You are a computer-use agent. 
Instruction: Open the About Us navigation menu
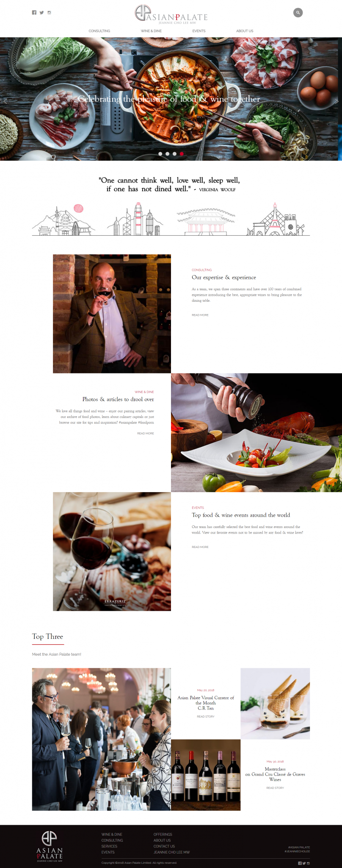coord(245,31)
